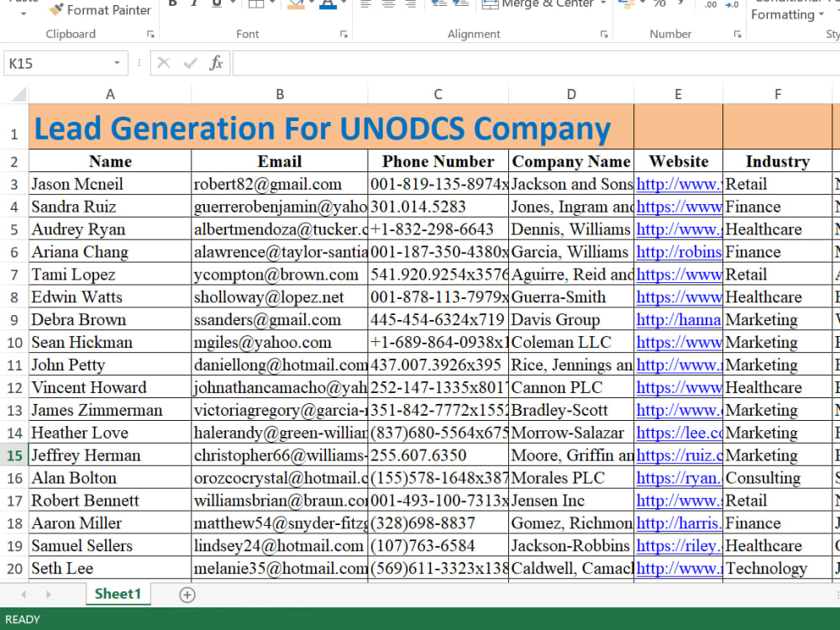
Task: Click the Cancel entry X icon
Action: [x=164, y=63]
